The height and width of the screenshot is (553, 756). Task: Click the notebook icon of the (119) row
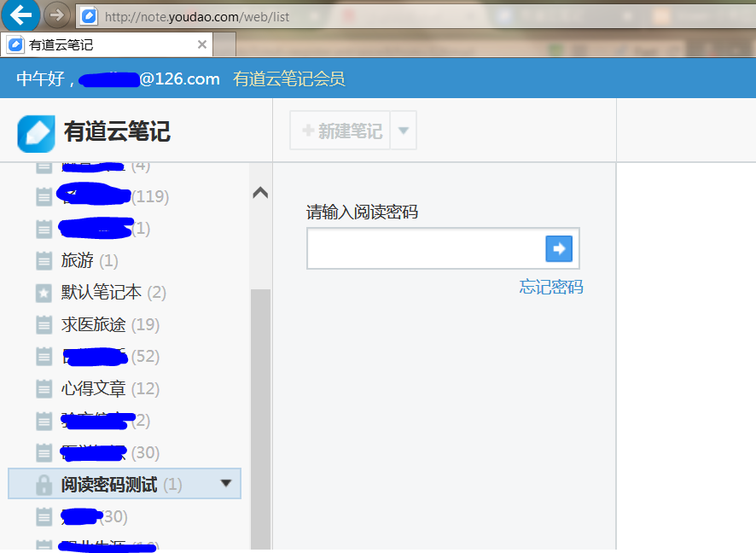(x=44, y=197)
